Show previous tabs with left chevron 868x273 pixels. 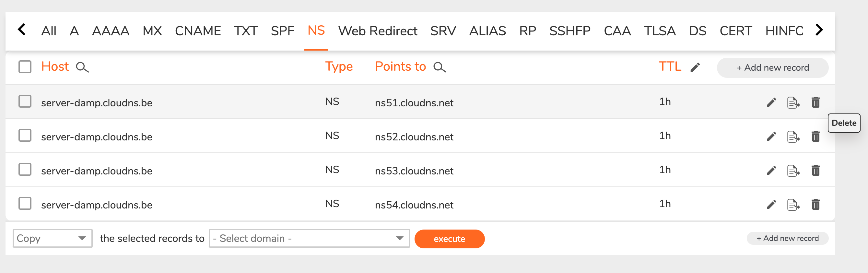coord(22,30)
